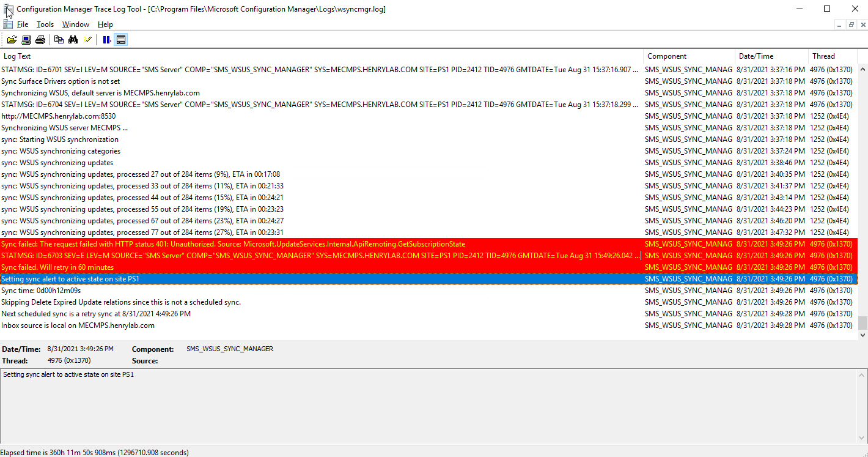Click the Date/Time column header

(x=770, y=56)
